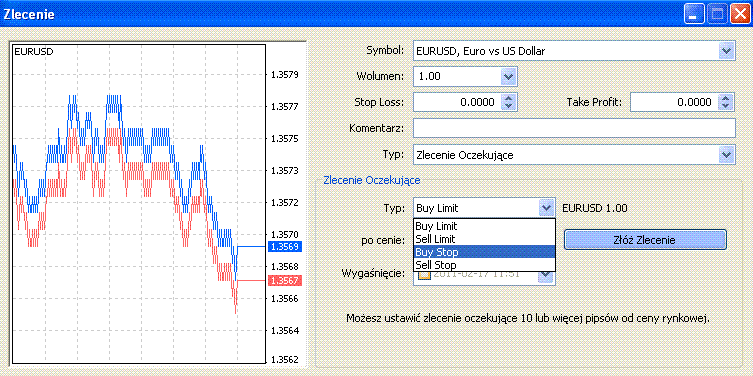Click the red 1.3567 bid price label
This screenshot has height=376, width=753.
pyautogui.click(x=285, y=280)
